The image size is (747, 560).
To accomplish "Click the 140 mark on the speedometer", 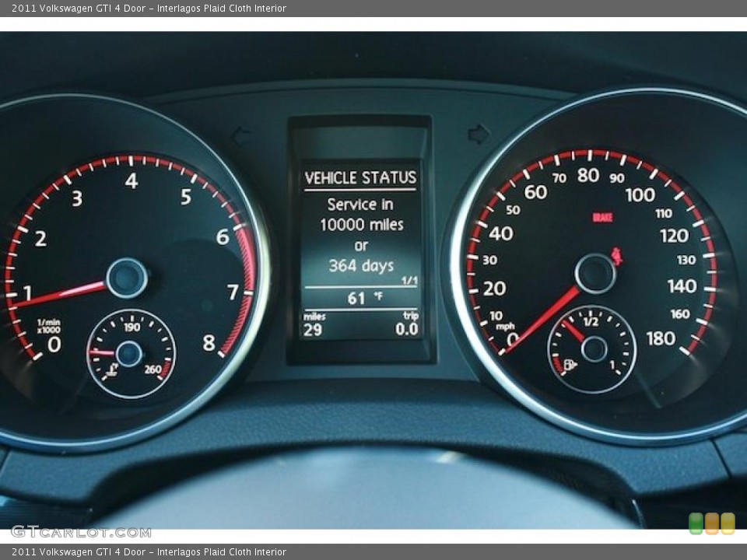I will click(682, 286).
